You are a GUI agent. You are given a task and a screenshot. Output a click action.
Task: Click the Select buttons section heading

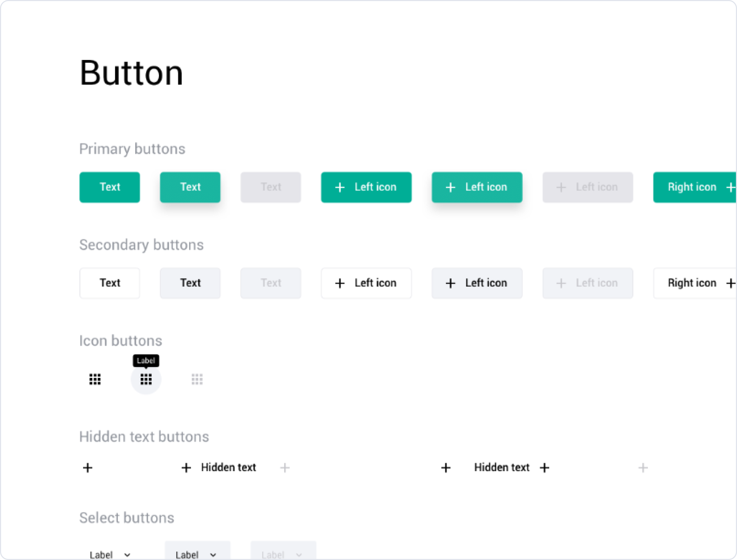127,518
